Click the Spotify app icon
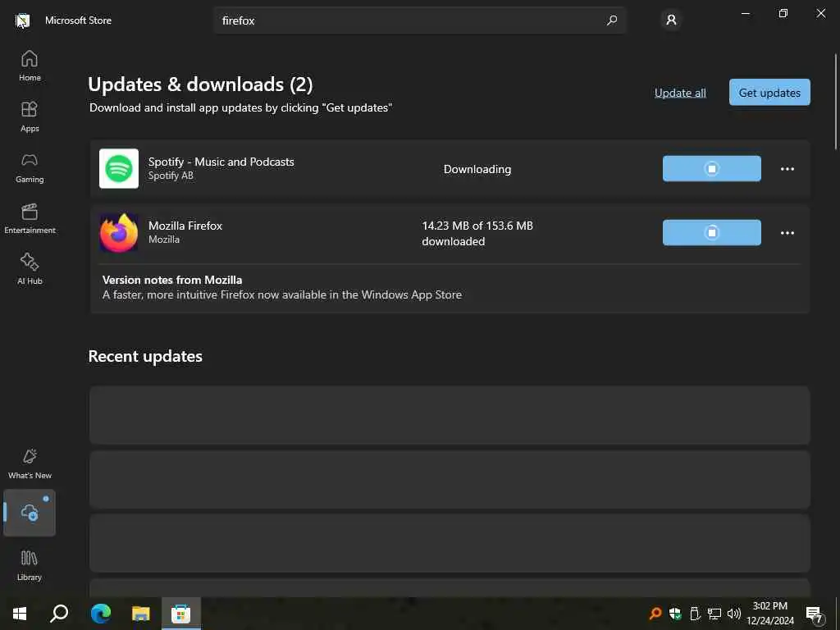840x630 pixels. 119,169
